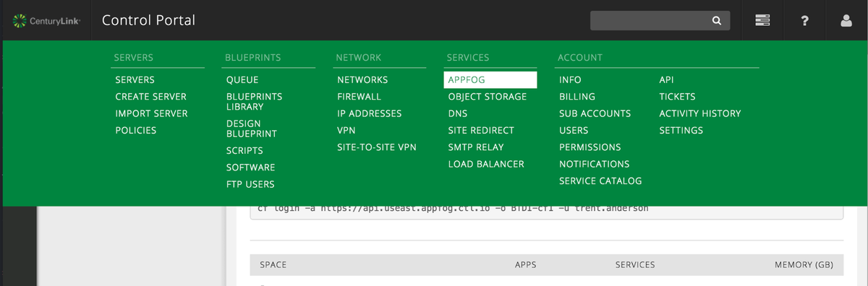Open account Info
Screen dimensions: 868x286
click(x=570, y=79)
